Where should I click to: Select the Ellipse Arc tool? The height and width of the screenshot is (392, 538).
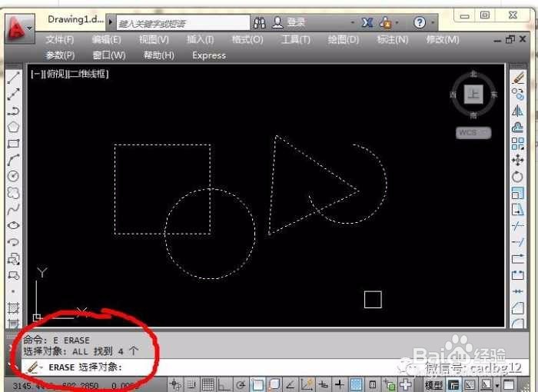click(x=13, y=242)
